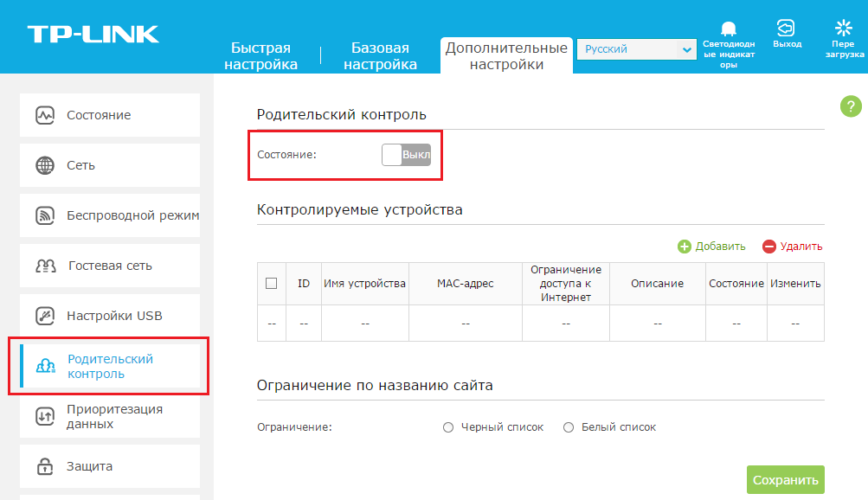Viewport: 868px width, 500px height.
Task: Click the Состояние sidebar status icon
Action: point(45,115)
